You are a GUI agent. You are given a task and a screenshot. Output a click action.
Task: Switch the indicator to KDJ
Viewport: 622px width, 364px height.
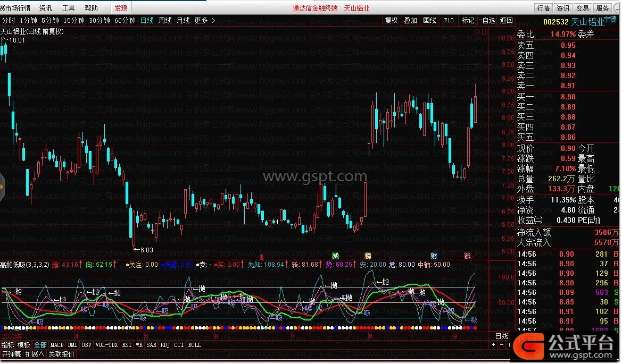click(165, 345)
